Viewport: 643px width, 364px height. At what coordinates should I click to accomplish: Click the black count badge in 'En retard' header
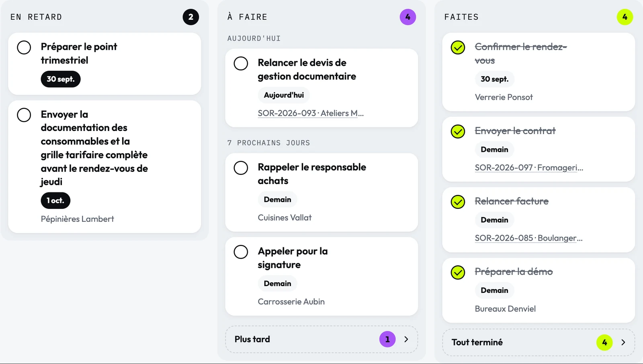191,17
